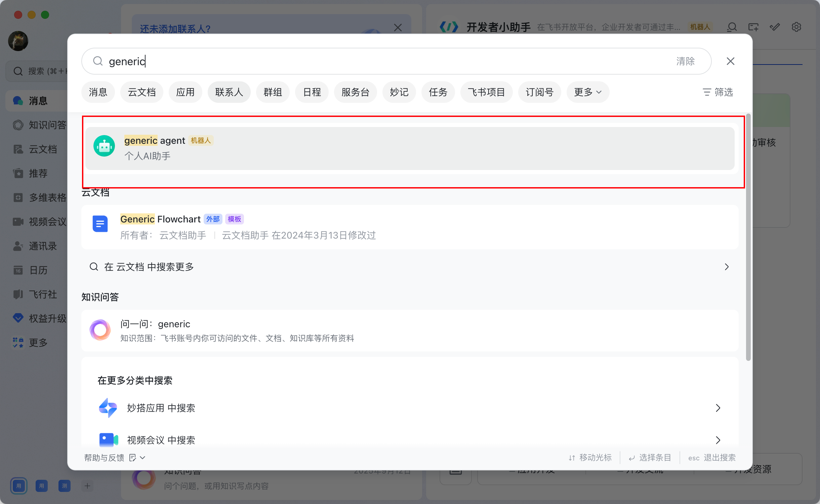Switch to the 联系人 filter tab
This screenshot has width=820, height=504.
point(229,92)
